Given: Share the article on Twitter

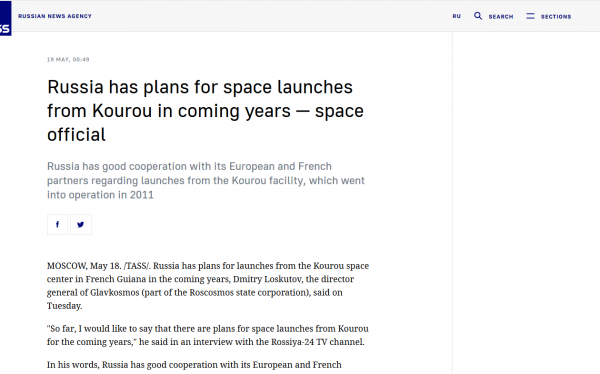Looking at the screenshot, I should click(81, 224).
